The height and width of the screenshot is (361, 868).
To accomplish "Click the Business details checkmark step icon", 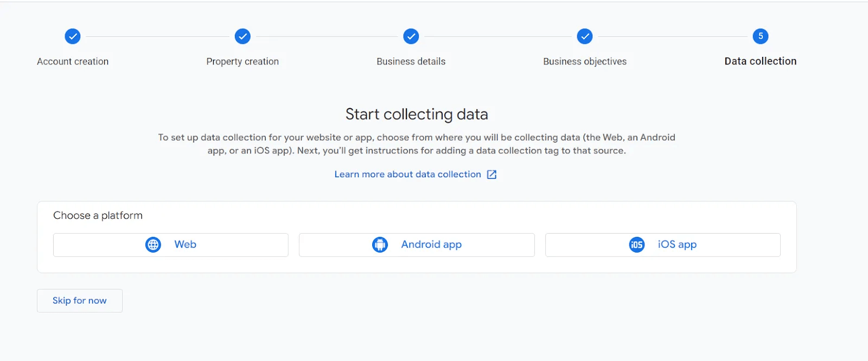I will click(x=411, y=36).
